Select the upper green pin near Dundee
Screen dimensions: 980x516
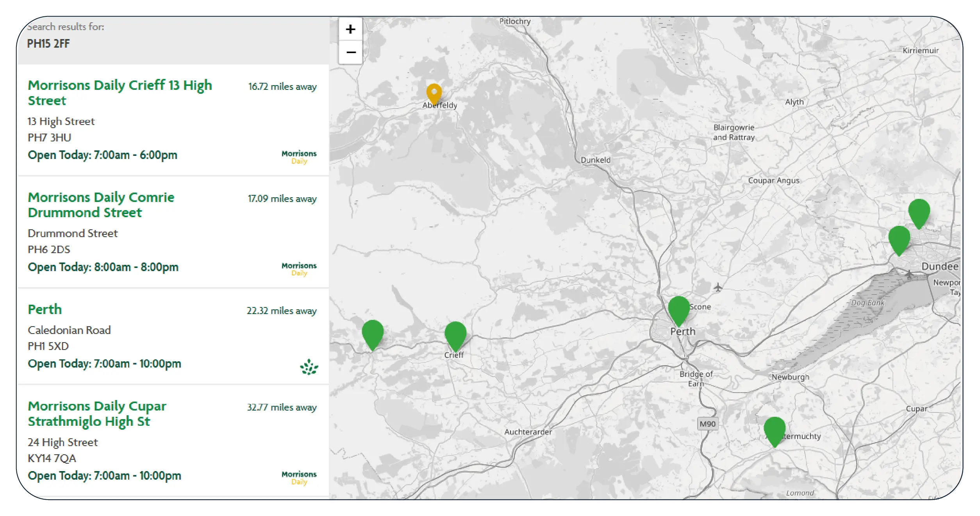(x=919, y=212)
